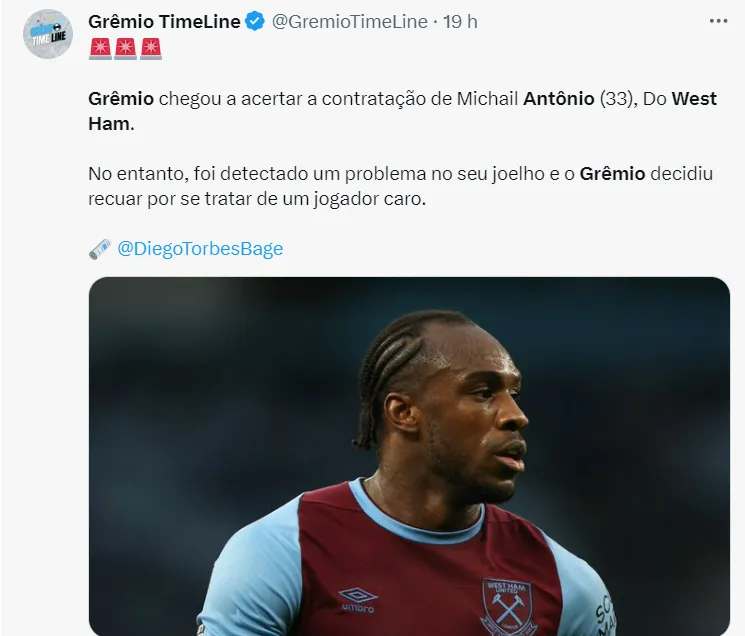Click the rolled newspaper emoji
This screenshot has height=636, width=745.
click(x=100, y=248)
